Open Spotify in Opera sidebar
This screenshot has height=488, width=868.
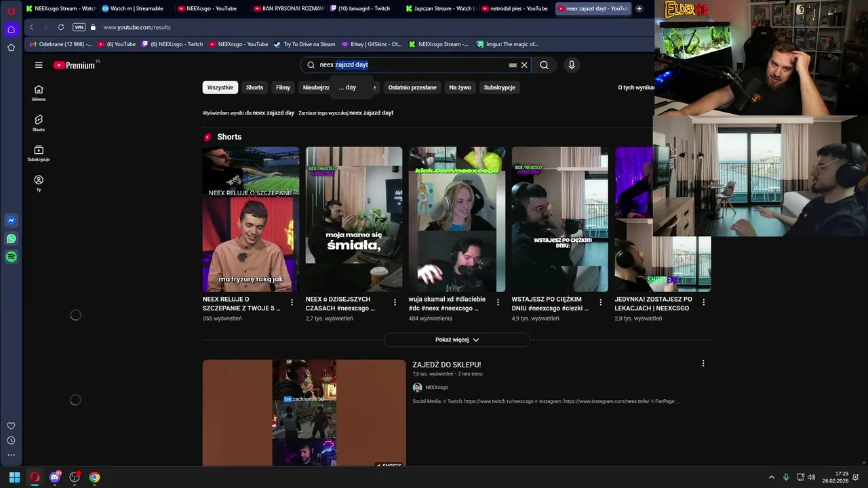(11, 257)
